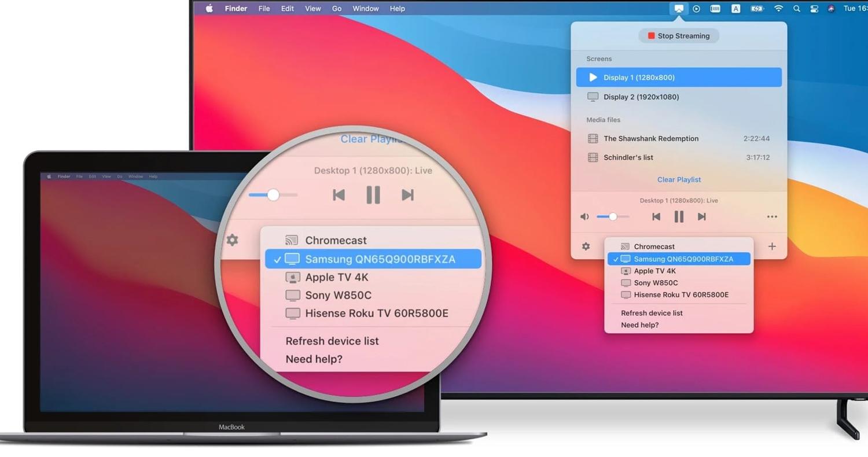Image resolution: width=868 pixels, height=457 pixels.
Task: Open settings gear in streaming panel
Action: point(586,246)
